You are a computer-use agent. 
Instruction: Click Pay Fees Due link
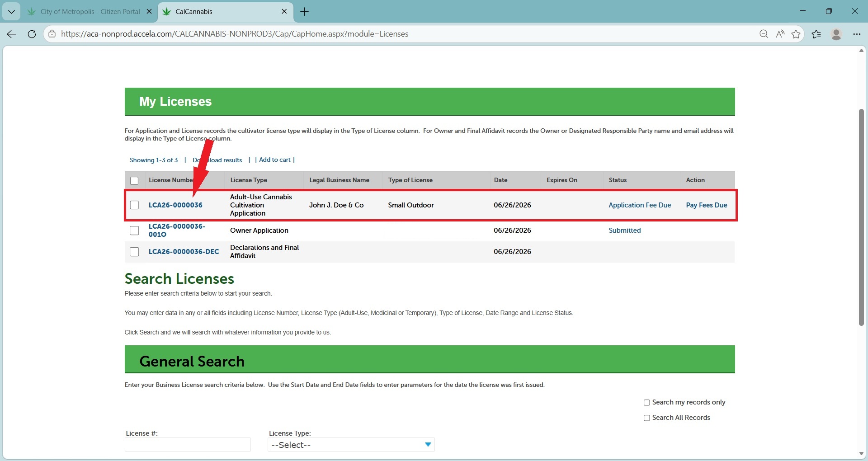pyautogui.click(x=707, y=205)
